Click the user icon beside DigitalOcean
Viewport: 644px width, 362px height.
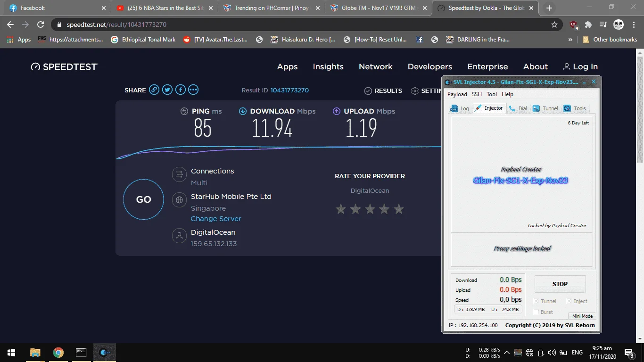tap(179, 236)
